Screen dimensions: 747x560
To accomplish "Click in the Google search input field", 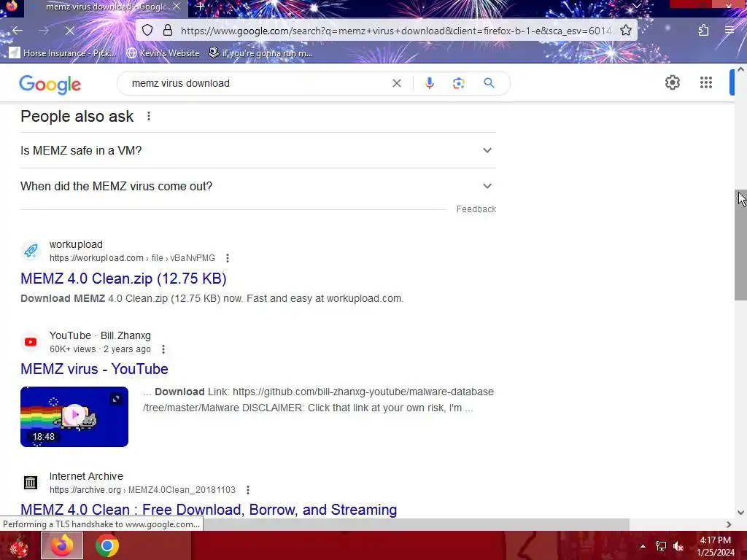I will tap(258, 83).
